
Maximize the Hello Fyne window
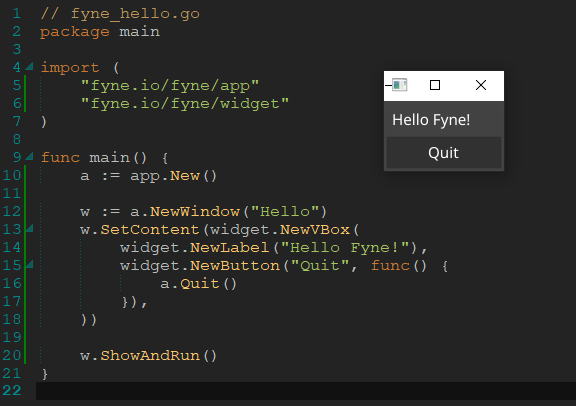click(435, 85)
